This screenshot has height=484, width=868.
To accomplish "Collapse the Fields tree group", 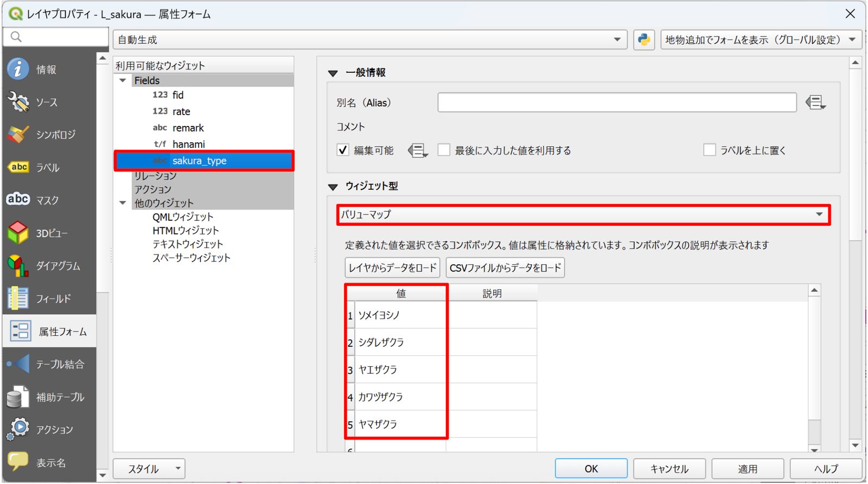I will 123,80.
